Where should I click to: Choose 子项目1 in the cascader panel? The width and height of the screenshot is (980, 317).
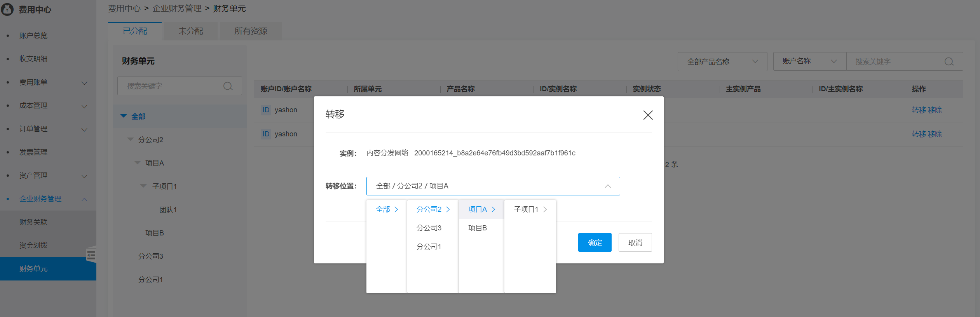click(526, 209)
